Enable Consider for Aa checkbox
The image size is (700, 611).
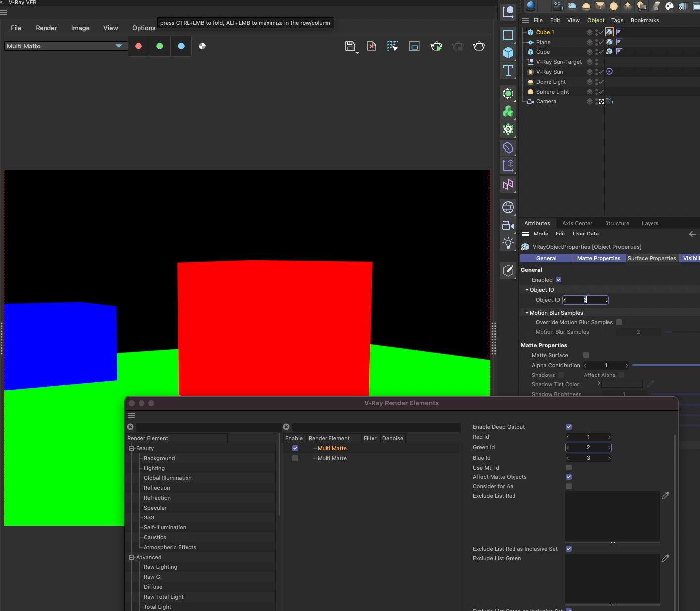click(569, 486)
